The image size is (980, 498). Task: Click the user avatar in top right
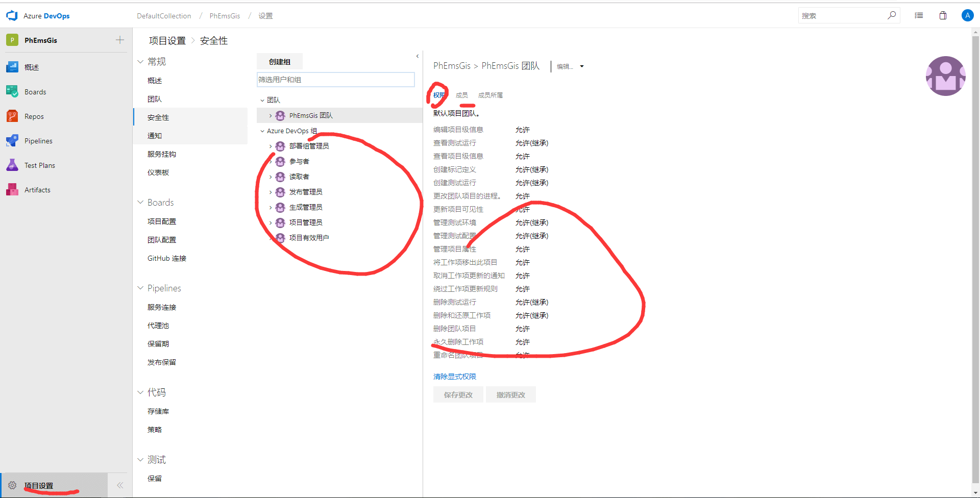[967, 16]
